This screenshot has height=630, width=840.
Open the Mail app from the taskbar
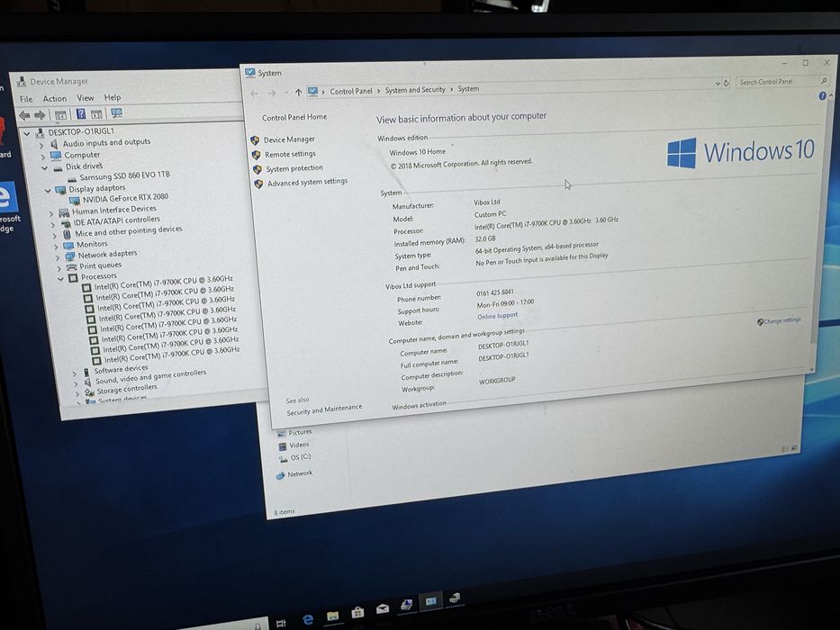[382, 608]
